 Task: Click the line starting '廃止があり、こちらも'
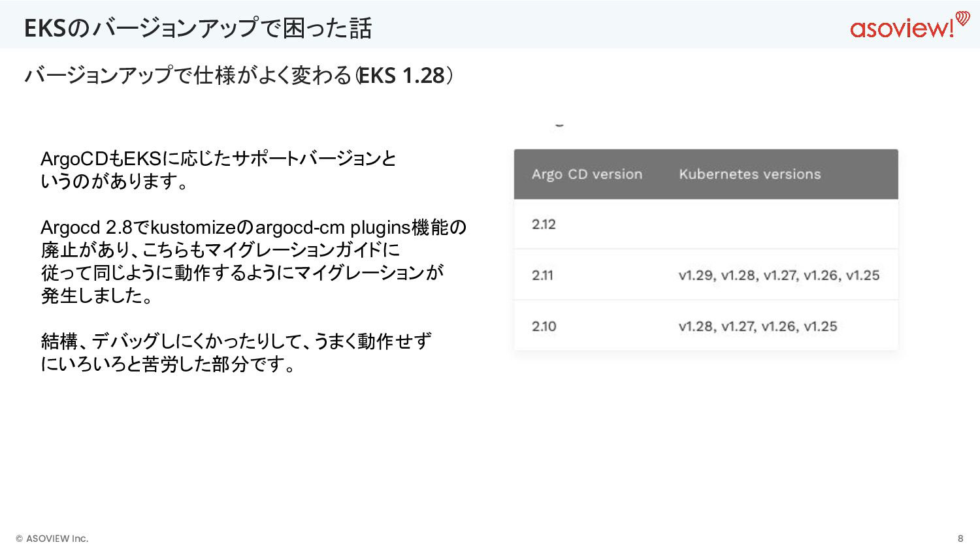220,250
